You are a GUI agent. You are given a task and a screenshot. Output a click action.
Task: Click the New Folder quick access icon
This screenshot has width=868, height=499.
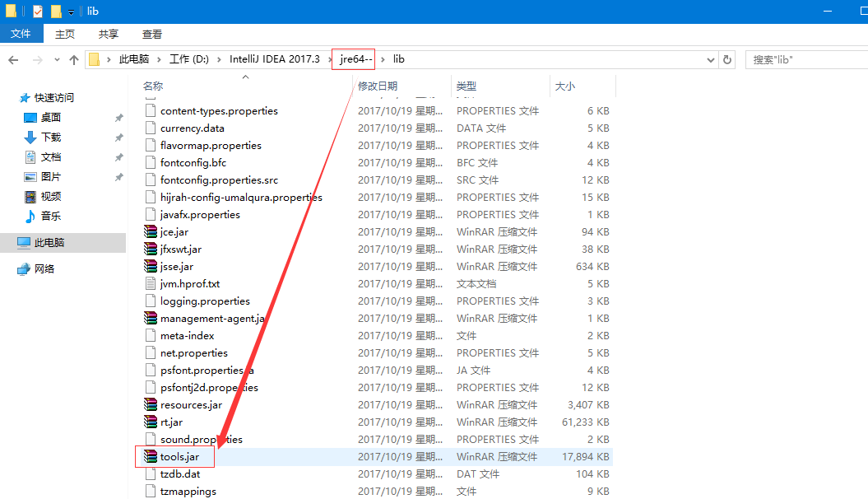(x=56, y=11)
